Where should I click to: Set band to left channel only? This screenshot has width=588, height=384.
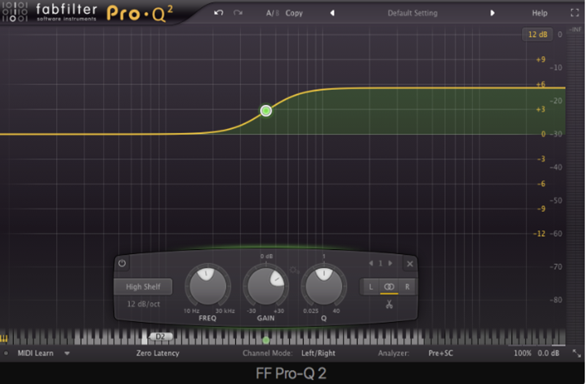(x=371, y=287)
